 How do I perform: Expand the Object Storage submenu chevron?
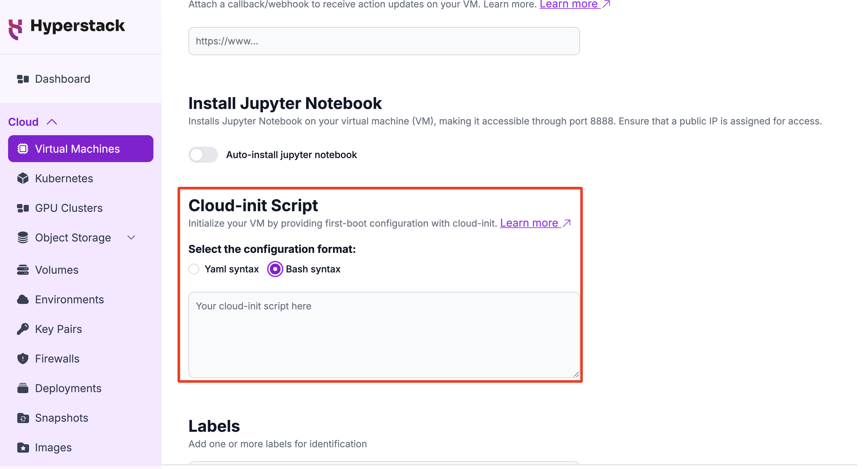[x=131, y=238]
